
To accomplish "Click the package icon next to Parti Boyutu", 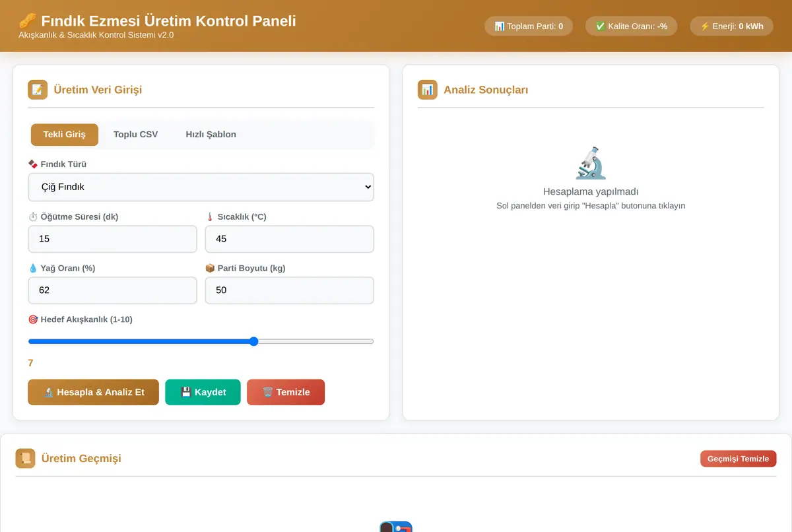I will (210, 268).
